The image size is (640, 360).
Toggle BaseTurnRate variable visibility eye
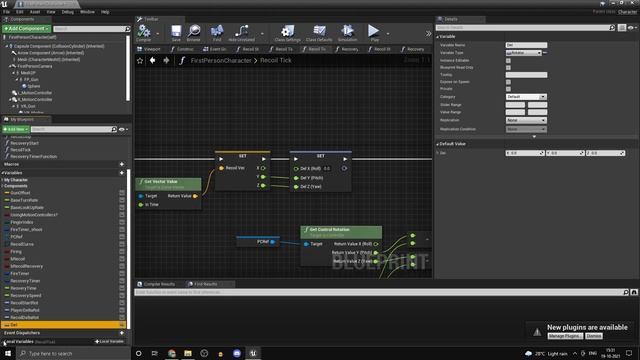[x=122, y=200]
